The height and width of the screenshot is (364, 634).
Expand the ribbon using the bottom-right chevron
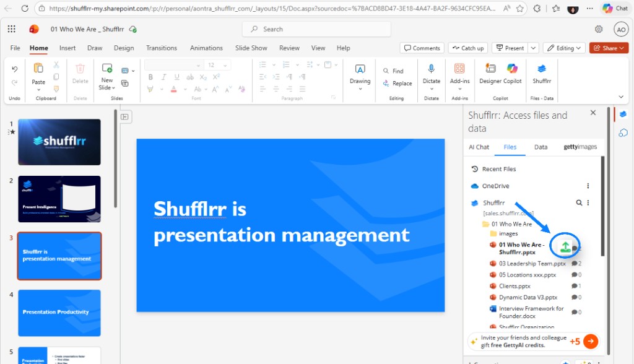tap(621, 97)
